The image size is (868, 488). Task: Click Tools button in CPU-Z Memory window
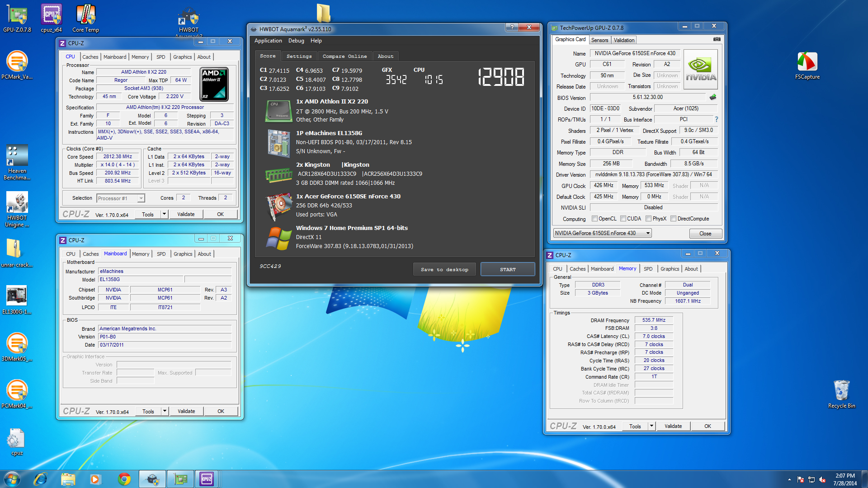[635, 426]
